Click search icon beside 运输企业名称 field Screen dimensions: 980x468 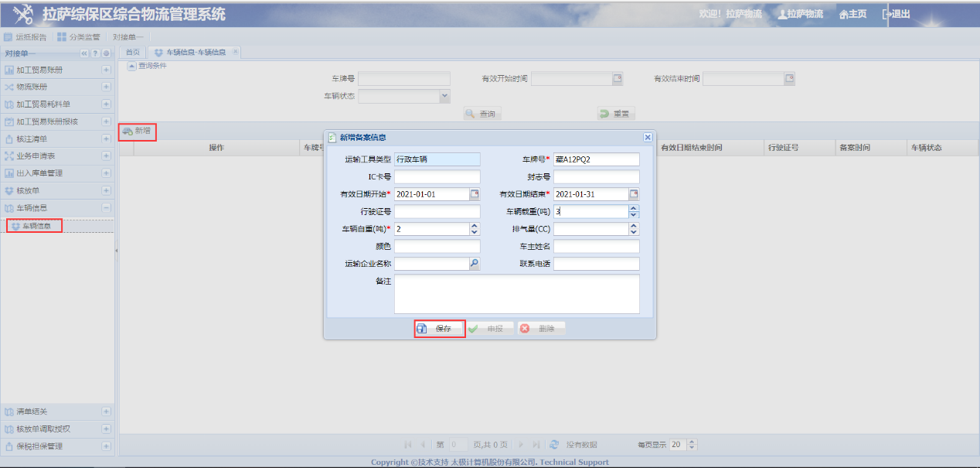475,264
